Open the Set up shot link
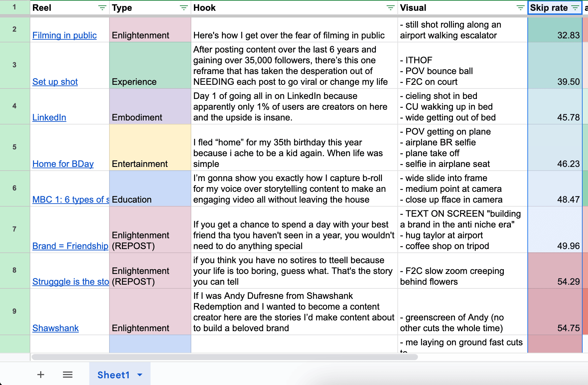 55,82
